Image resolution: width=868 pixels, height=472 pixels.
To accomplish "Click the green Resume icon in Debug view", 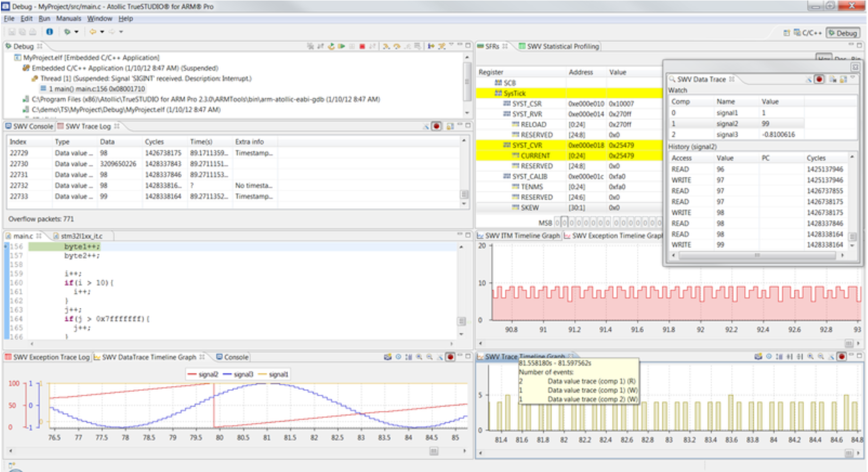I will click(x=341, y=46).
